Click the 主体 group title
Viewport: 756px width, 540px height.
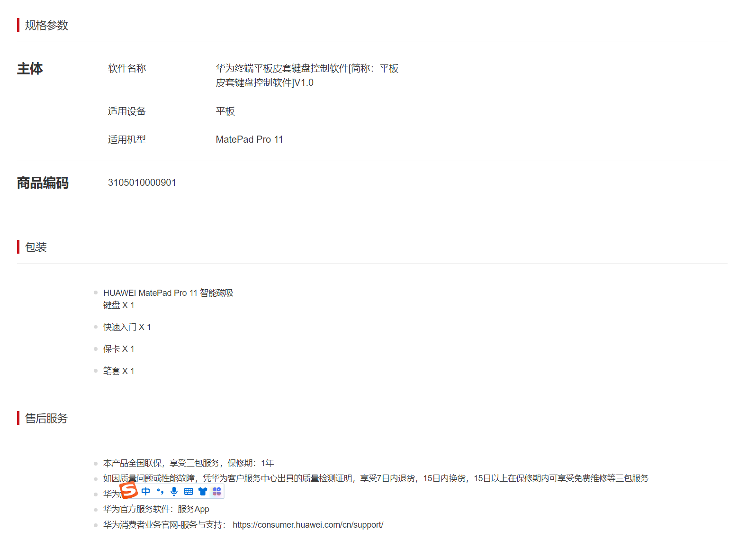(30, 69)
